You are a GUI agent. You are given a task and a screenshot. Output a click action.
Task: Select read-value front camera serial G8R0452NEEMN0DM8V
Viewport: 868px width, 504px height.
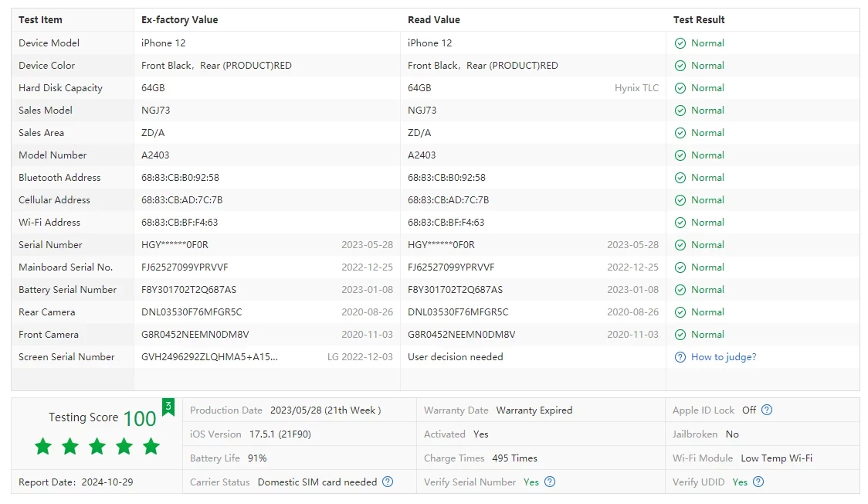tap(462, 335)
